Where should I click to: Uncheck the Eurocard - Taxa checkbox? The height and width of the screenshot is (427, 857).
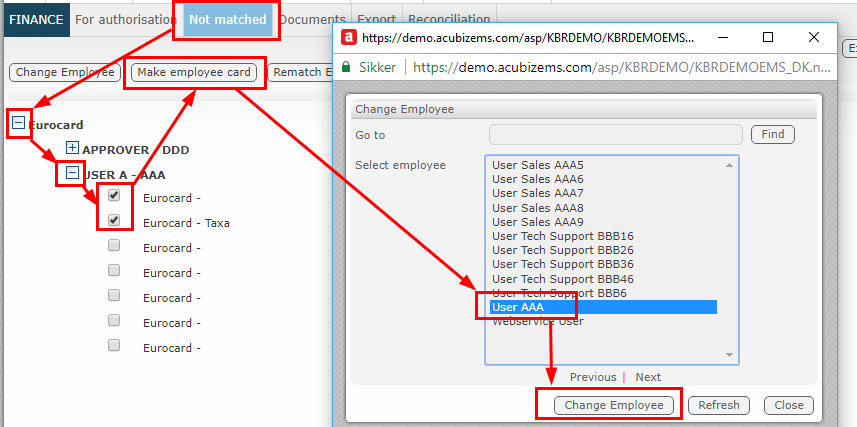click(114, 220)
